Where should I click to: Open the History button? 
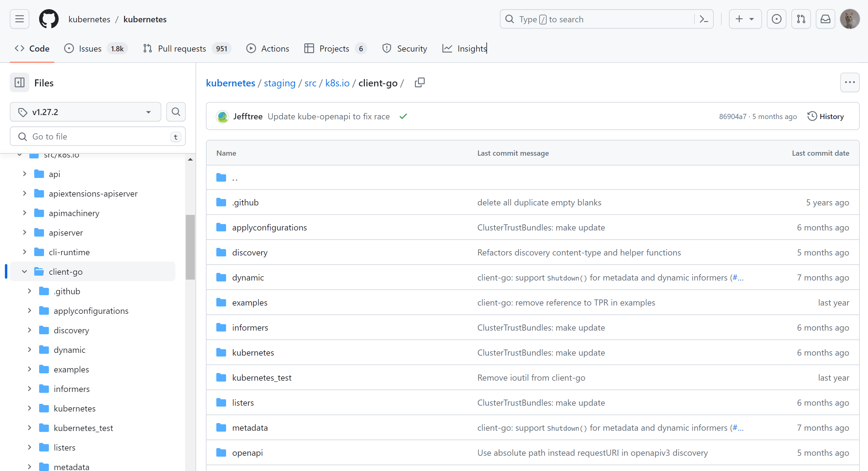[825, 117]
